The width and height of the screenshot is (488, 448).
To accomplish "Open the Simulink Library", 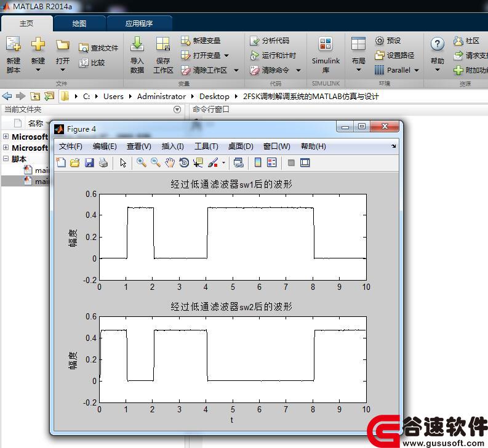I will 326,55.
